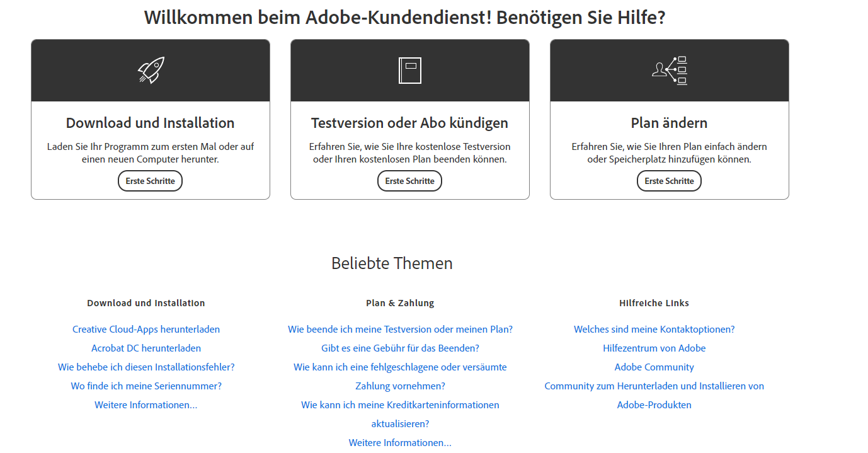Visit the Hilfezentrum von Adobe link
Screen dimensions: 868x453
point(654,348)
